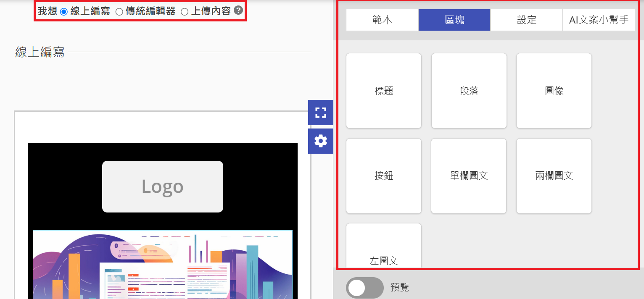644x299 pixels.
Task: Insert the 兩欄圖文 block
Action: 554,176
